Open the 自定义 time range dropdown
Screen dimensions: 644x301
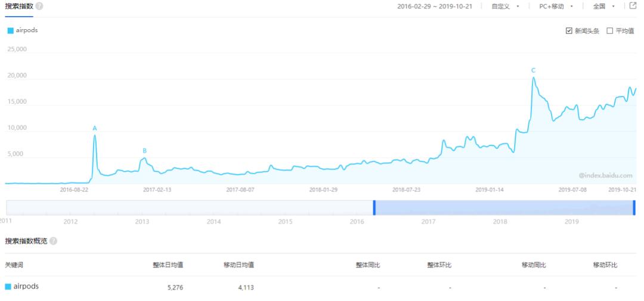click(506, 7)
